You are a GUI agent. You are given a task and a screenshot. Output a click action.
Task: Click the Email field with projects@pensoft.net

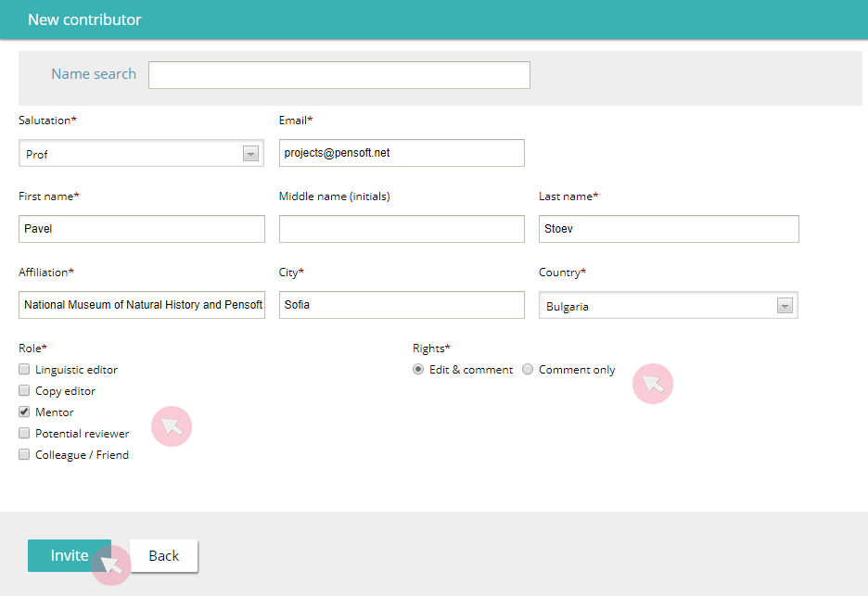(402, 153)
